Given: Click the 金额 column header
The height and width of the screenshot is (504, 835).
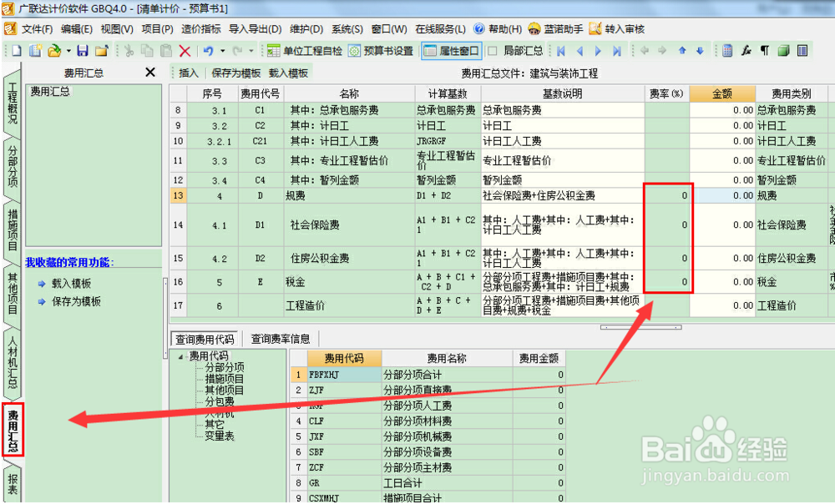Looking at the screenshot, I should tap(722, 93).
